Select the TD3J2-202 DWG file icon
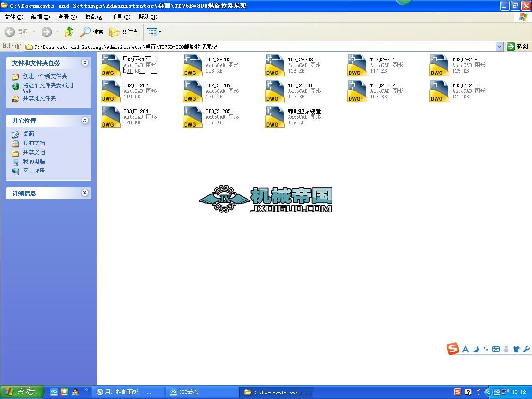 click(x=357, y=91)
